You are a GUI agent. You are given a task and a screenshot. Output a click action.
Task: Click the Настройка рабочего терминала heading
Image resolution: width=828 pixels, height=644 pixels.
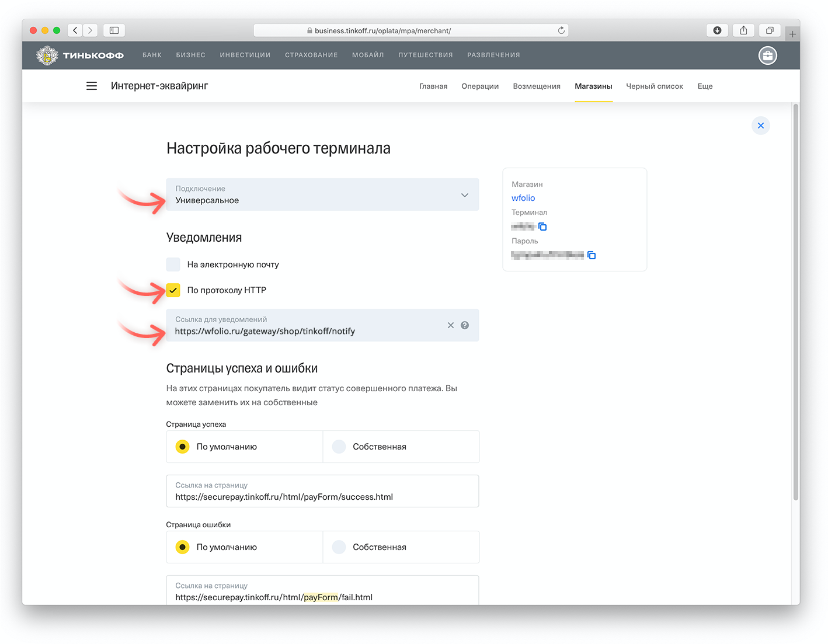tap(279, 148)
